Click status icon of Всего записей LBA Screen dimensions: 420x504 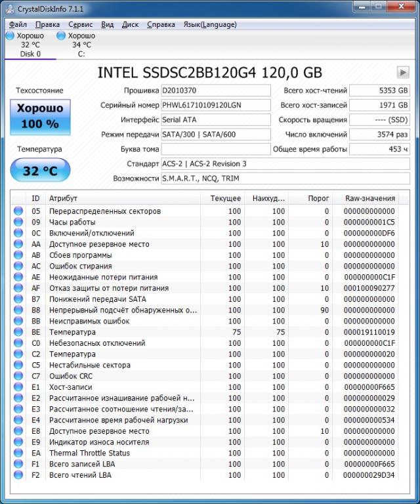click(x=18, y=464)
